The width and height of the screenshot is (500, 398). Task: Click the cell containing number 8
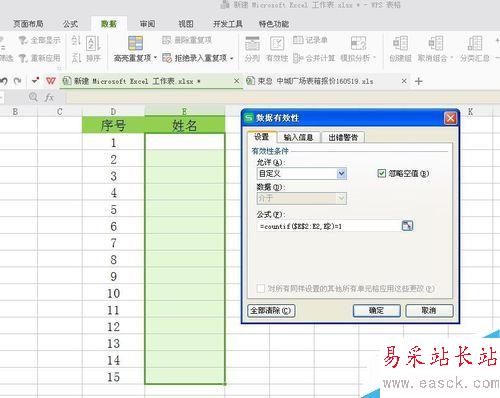click(x=113, y=259)
